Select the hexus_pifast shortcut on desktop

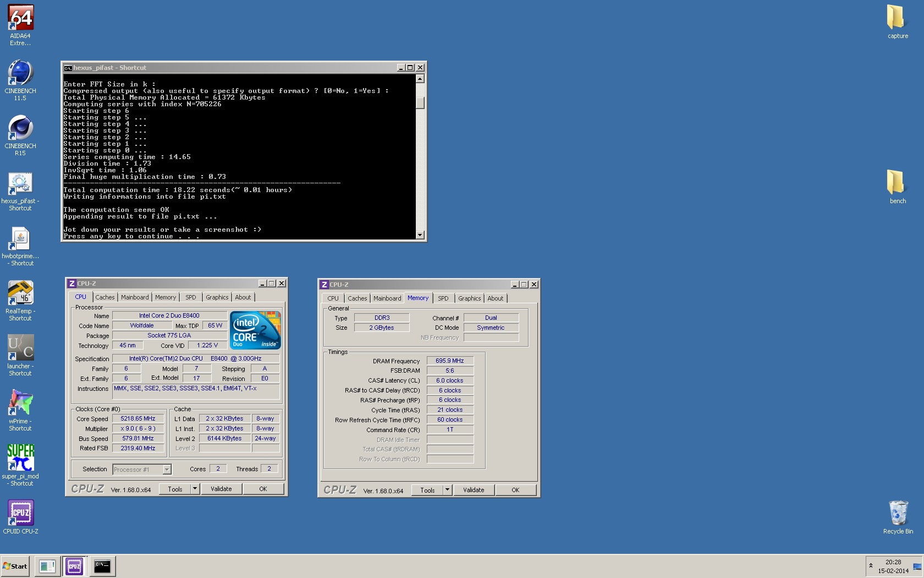pyautogui.click(x=20, y=191)
